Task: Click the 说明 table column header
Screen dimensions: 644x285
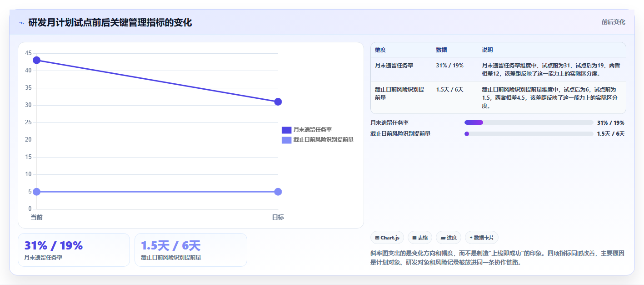Action: 487,50
